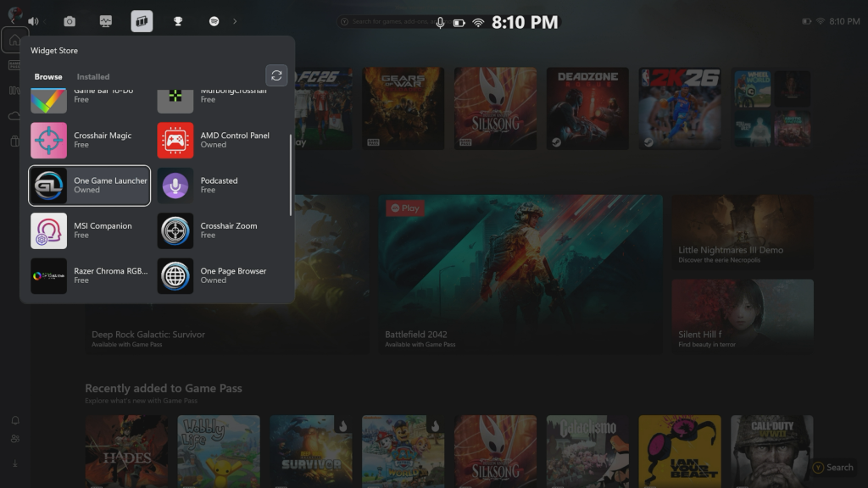The image size is (868, 488).
Task: Open the Performance monitor widget
Action: tap(106, 21)
